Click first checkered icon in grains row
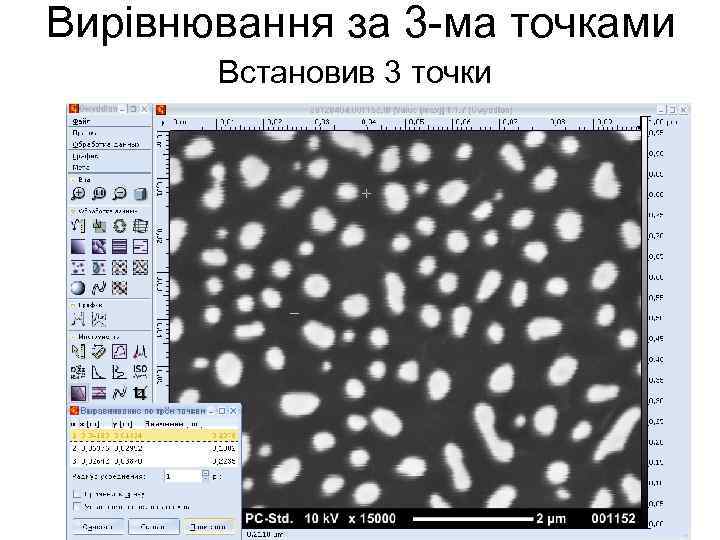Viewport: 720px width, 540px height. click(120, 267)
